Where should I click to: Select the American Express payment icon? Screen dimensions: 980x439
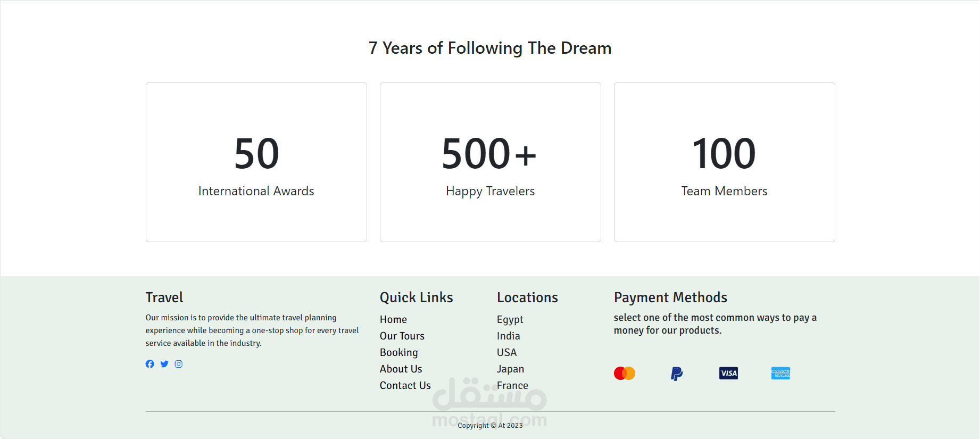click(780, 374)
